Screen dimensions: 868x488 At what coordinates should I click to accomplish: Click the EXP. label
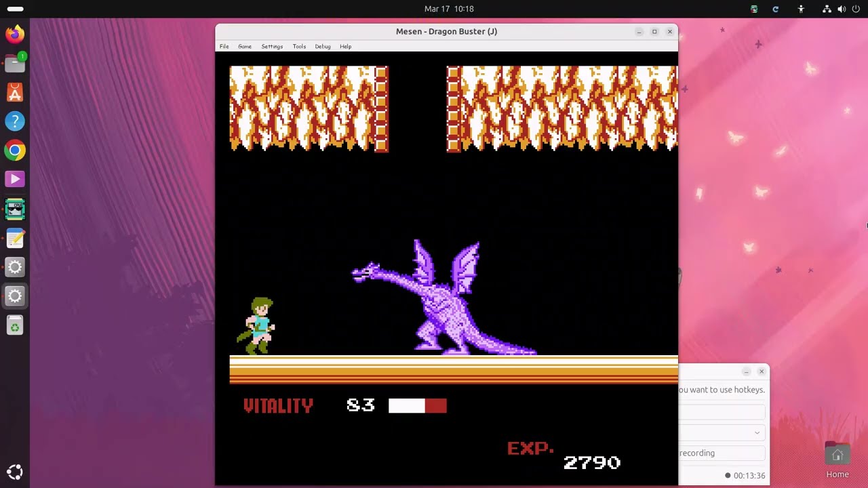[530, 448]
